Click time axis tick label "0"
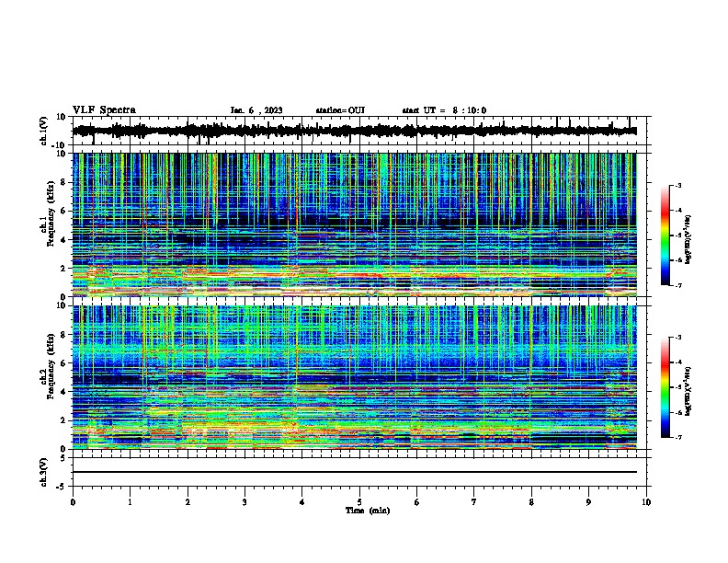The width and height of the screenshot is (728, 563). pos(73,502)
